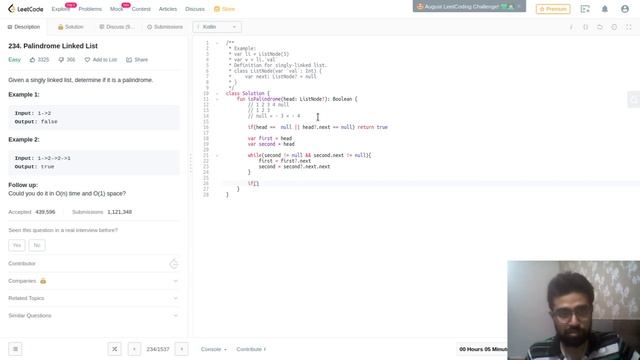Expand the Contributor section

click(x=93, y=264)
